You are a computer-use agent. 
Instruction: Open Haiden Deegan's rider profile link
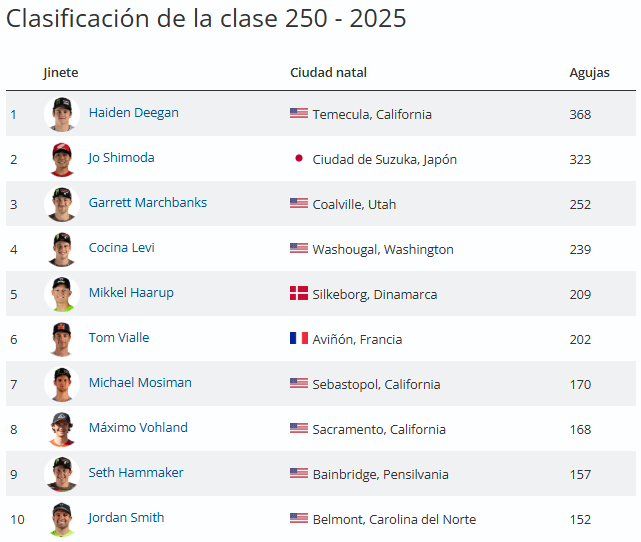pyautogui.click(x=133, y=112)
